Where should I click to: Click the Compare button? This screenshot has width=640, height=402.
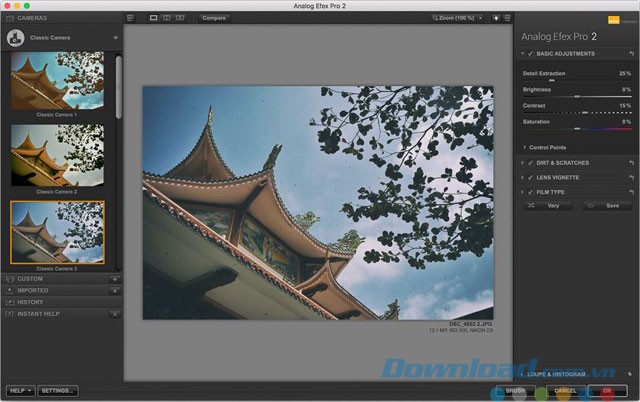(x=213, y=17)
